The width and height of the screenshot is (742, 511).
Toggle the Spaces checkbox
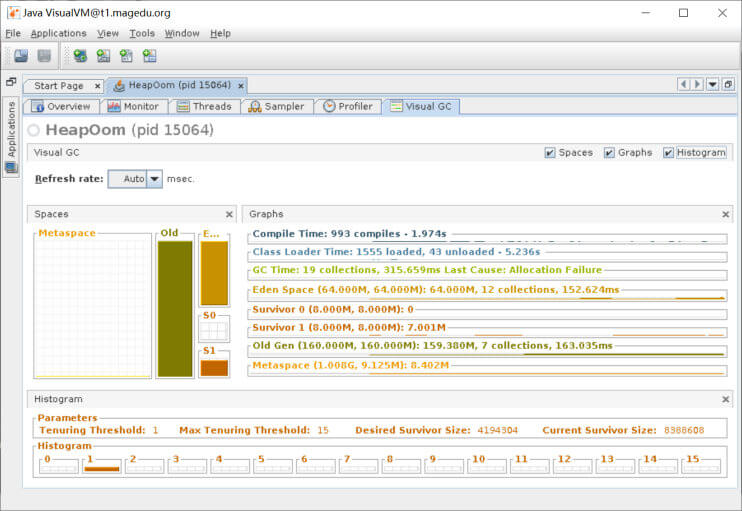pos(549,152)
